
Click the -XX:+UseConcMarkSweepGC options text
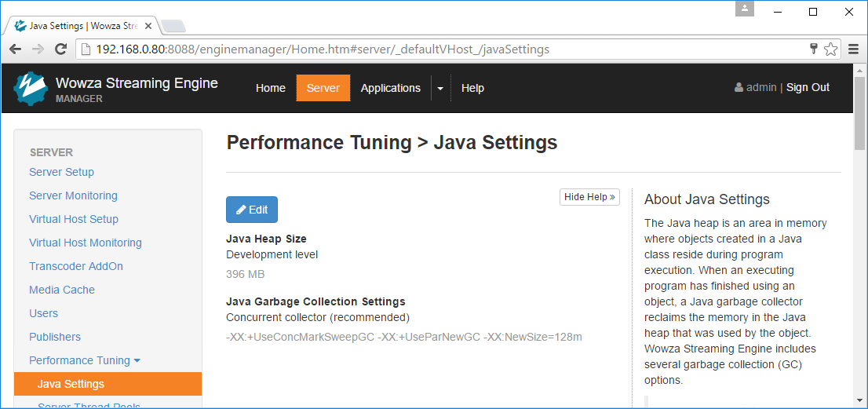(x=404, y=337)
